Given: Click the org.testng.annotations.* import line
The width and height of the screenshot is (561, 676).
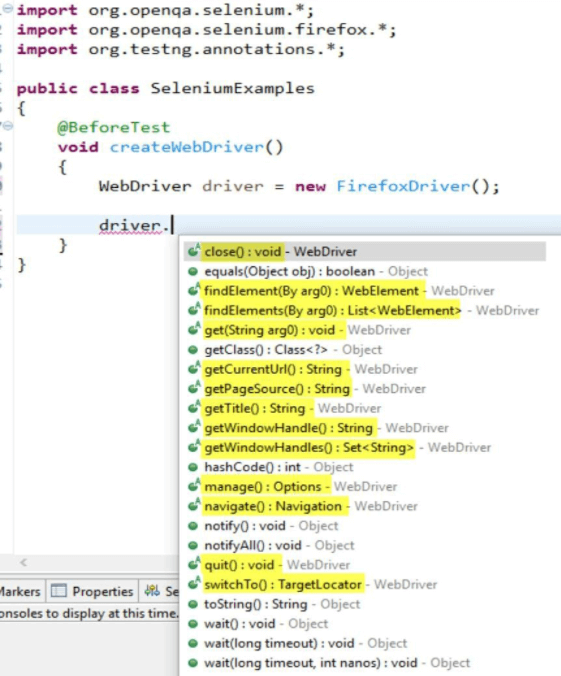Looking at the screenshot, I should [x=181, y=49].
